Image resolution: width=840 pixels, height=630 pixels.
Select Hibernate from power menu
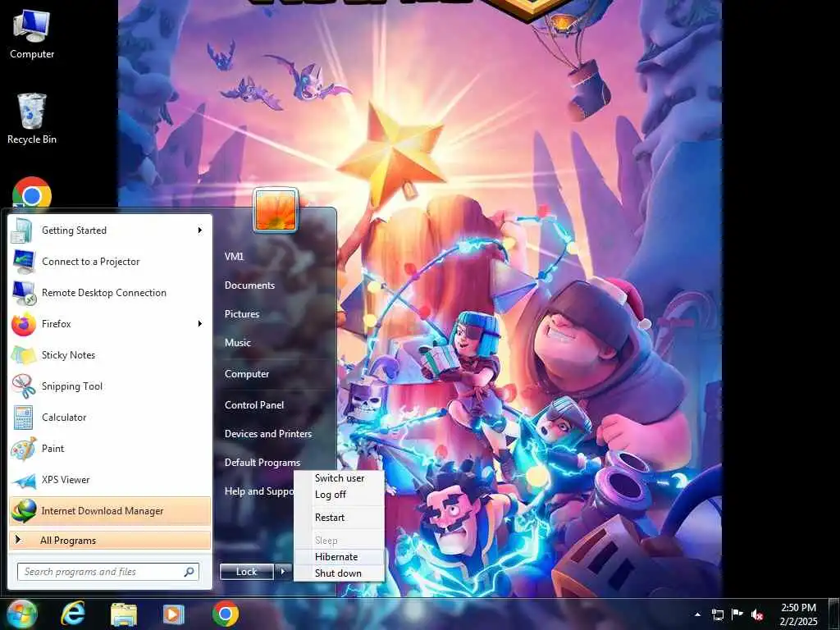(339, 557)
